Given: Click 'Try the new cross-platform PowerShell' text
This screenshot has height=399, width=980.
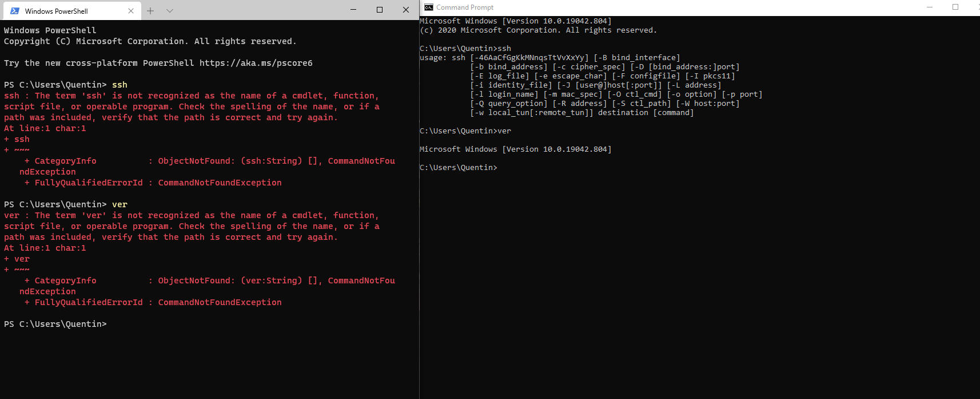Looking at the screenshot, I should click(x=99, y=63).
